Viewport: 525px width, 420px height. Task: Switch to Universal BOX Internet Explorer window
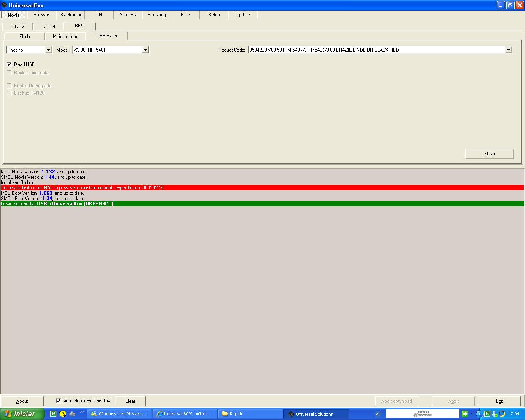[184, 414]
